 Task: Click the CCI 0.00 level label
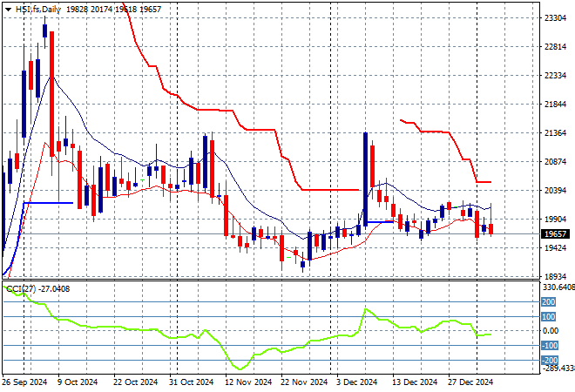click(550, 330)
